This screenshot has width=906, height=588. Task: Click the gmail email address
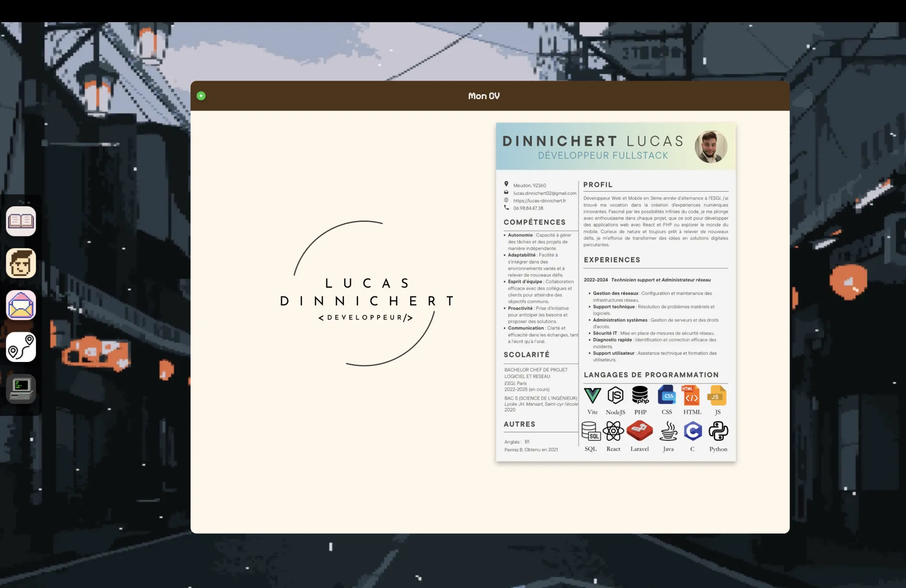click(545, 193)
